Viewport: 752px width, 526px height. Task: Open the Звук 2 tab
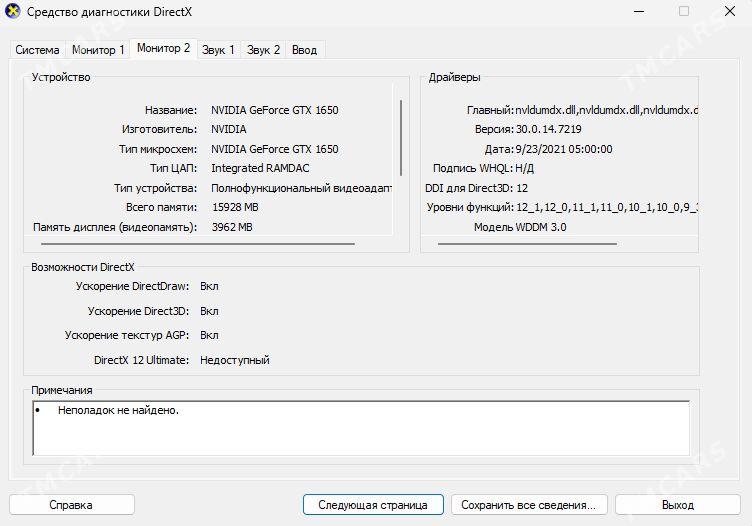(x=264, y=50)
